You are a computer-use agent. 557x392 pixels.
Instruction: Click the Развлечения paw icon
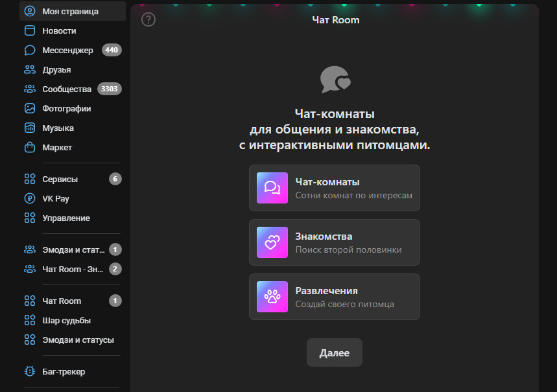[272, 297]
